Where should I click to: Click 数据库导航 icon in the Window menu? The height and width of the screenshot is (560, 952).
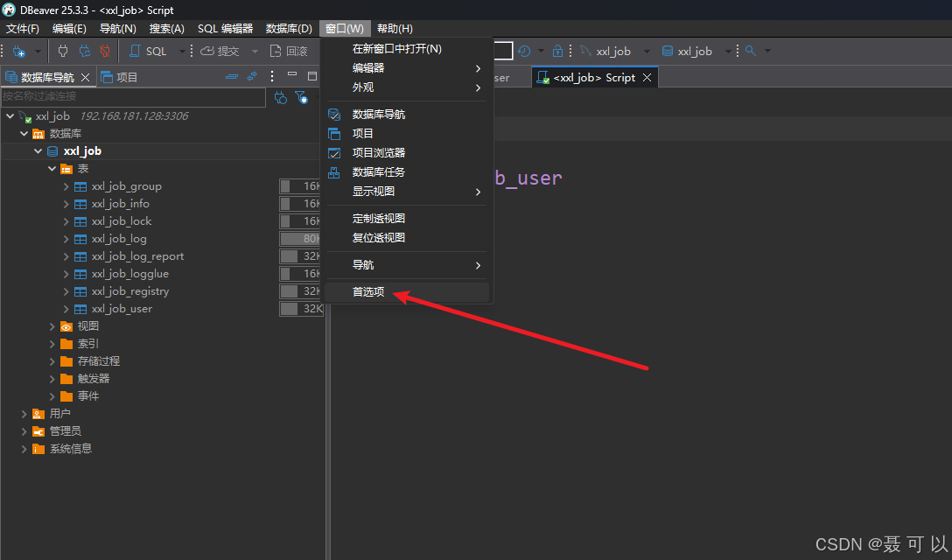point(334,114)
